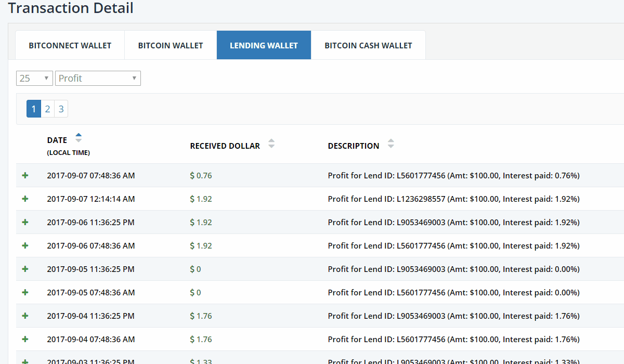This screenshot has width=624, height=364.
Task: Click the $ 0.76 received amount
Action: (x=201, y=176)
